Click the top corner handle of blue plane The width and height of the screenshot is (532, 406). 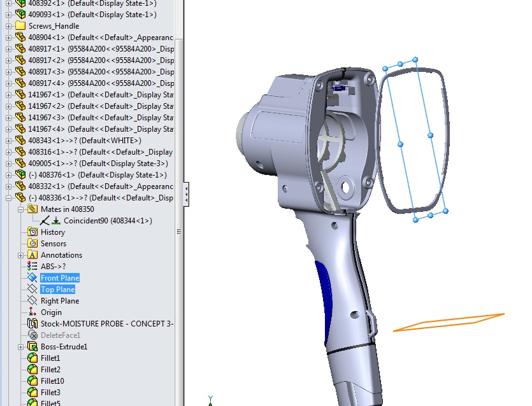click(415, 60)
